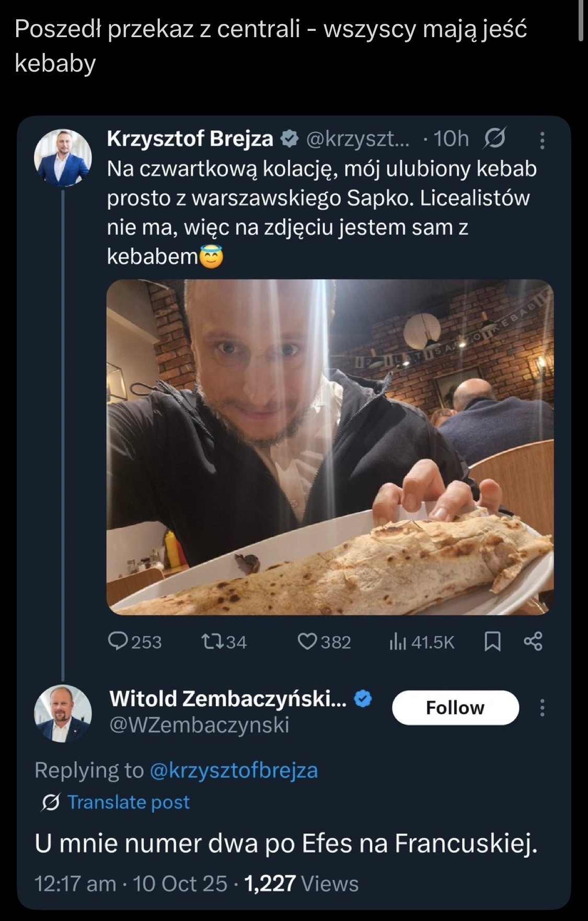Open the @krzysztofbrejza mention link
The height and width of the screenshot is (921, 588).
coord(234,770)
